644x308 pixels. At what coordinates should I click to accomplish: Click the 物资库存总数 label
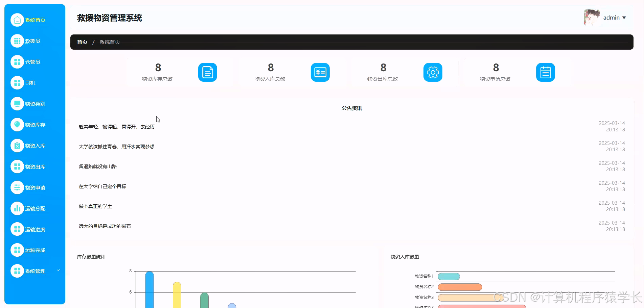pos(157,79)
